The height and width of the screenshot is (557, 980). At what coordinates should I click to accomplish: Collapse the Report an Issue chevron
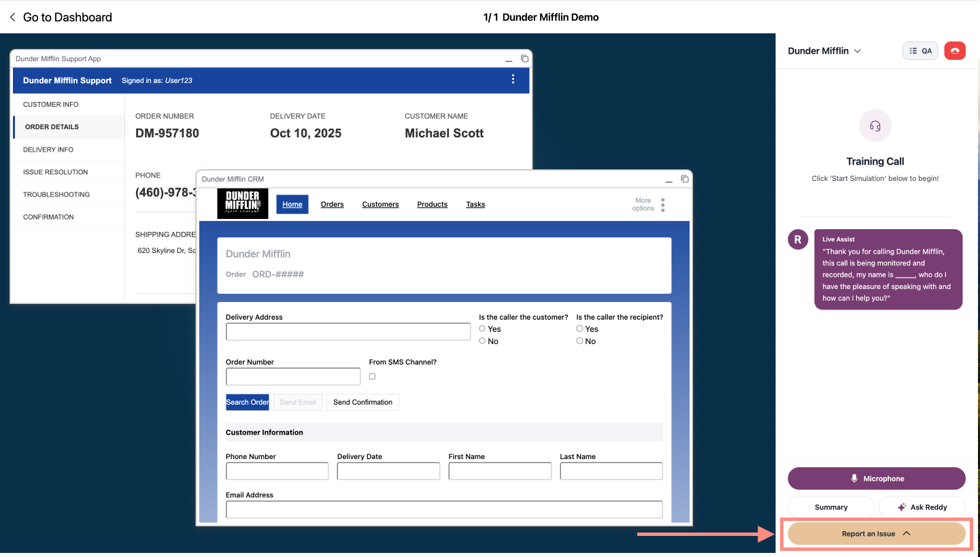[905, 534]
